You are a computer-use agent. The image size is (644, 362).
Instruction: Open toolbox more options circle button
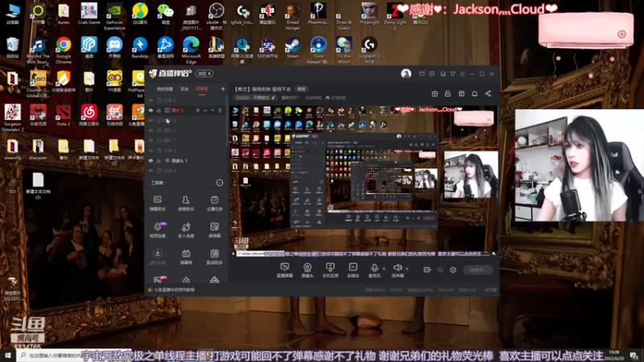[x=220, y=183]
